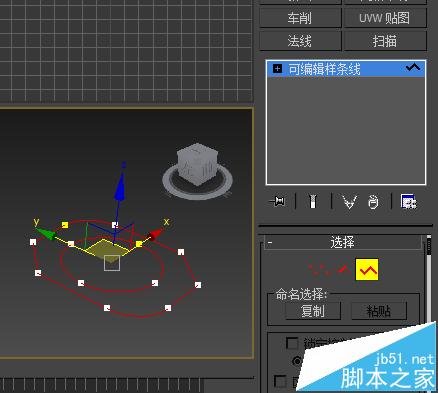Expand the 可编辑样条线 plus sign
438x393 pixels.
point(277,69)
